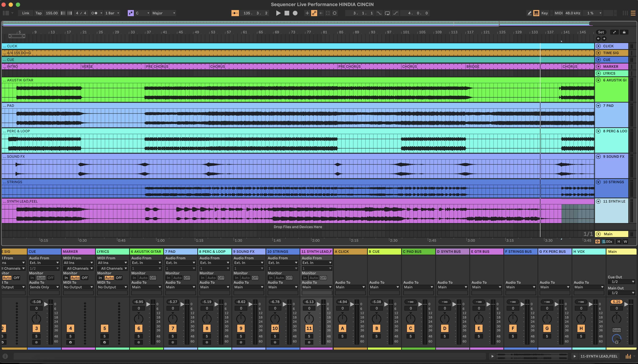638x364 pixels.
Task: Set LYRICS track monitor to Off
Action: [119, 278]
